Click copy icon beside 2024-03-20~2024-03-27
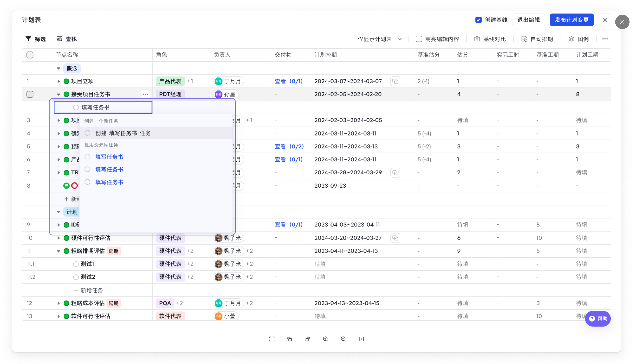The width and height of the screenshot is (634, 364). (x=395, y=238)
